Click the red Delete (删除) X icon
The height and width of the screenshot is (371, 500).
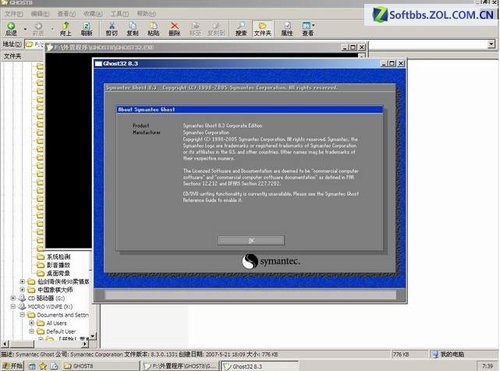[174, 29]
